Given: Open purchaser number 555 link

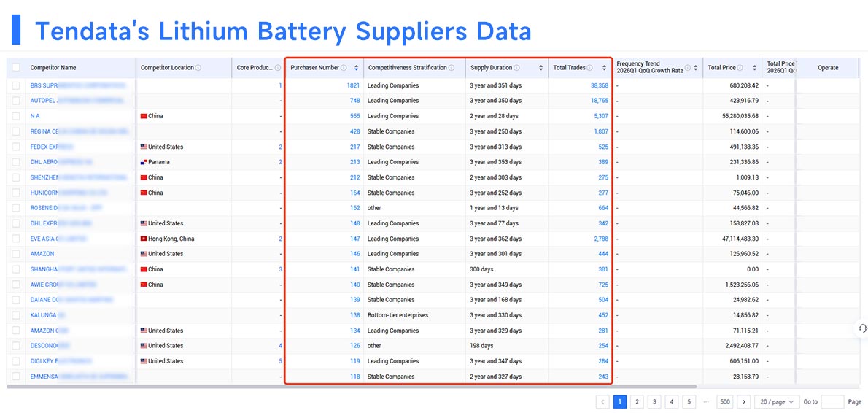Looking at the screenshot, I should [x=354, y=116].
